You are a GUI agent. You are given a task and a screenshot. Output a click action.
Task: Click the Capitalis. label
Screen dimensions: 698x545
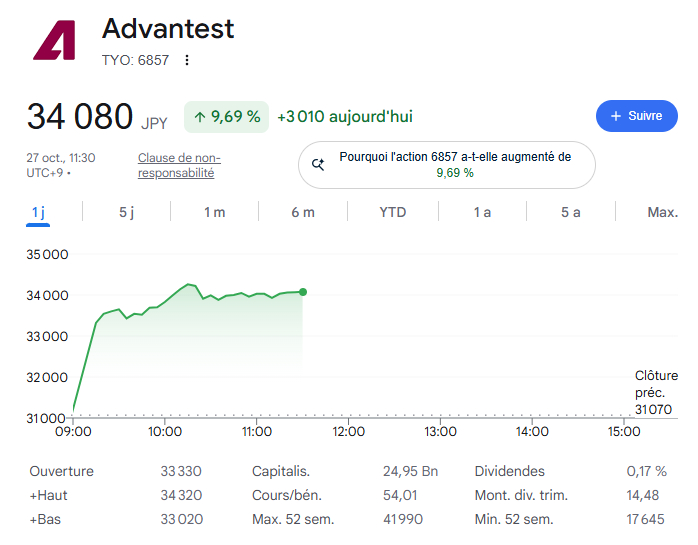[281, 471]
